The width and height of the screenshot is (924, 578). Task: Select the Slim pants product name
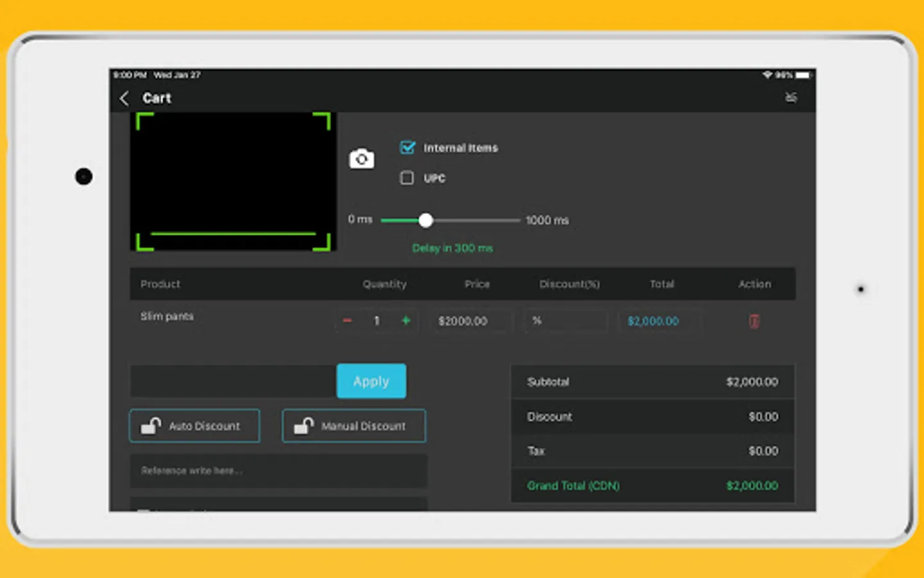pos(167,316)
